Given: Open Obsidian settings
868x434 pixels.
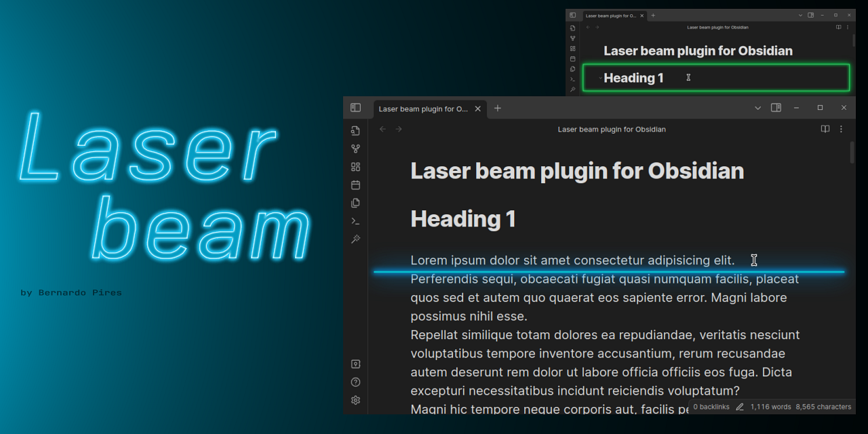Looking at the screenshot, I should [x=355, y=400].
